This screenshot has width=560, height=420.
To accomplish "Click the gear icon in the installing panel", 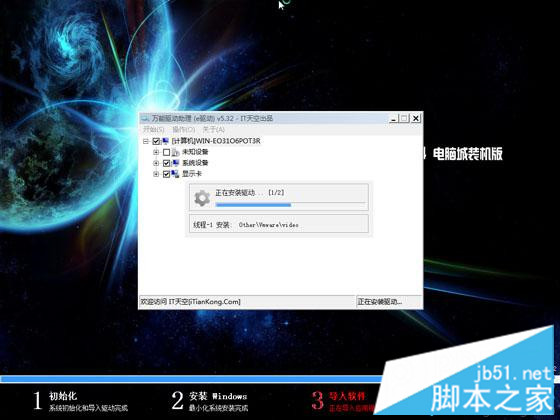I will pos(202,198).
